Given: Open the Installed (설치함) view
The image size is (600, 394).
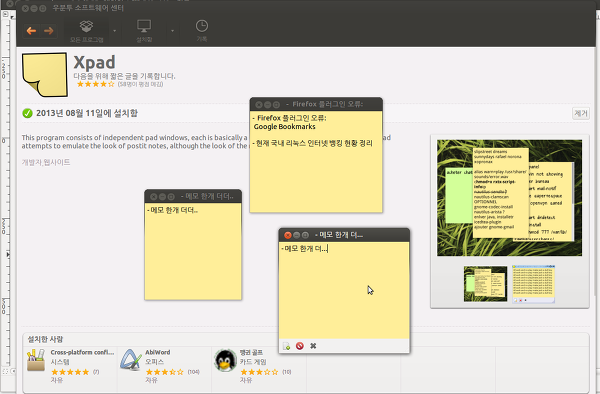Looking at the screenshot, I should click(144, 31).
